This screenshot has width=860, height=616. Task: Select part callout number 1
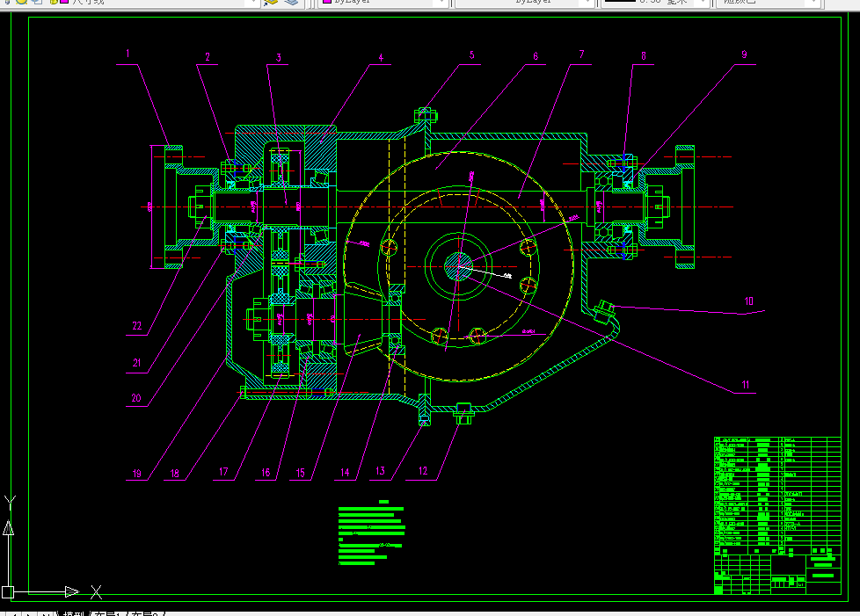point(128,54)
